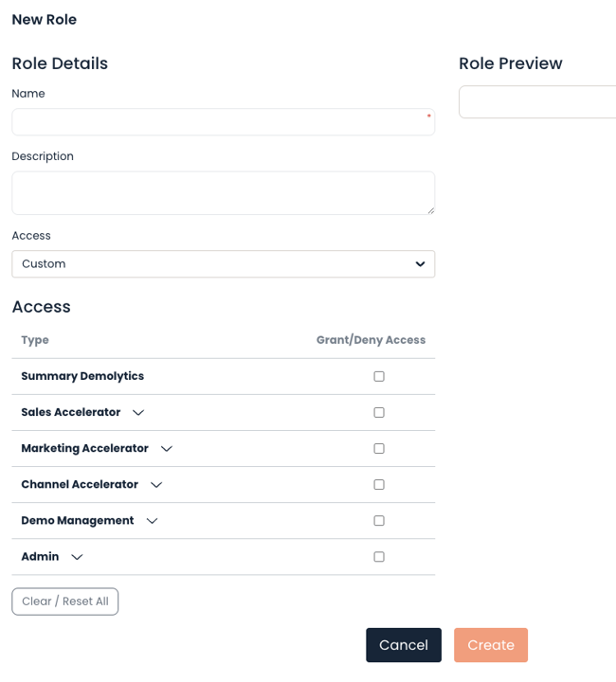Open the Access dropdown showing Custom
Screen dimensions: 616x682
point(223,264)
